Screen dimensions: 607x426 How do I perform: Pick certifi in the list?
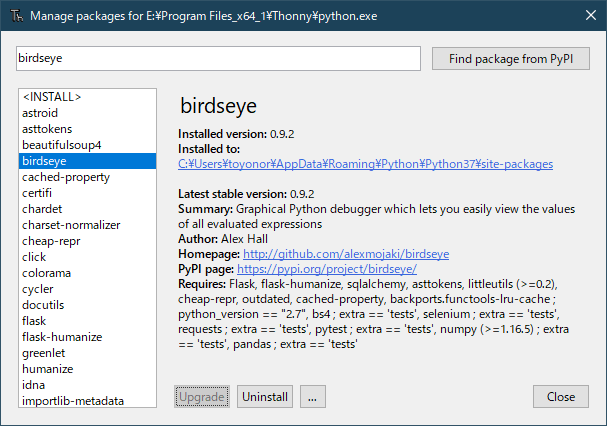(x=40, y=193)
